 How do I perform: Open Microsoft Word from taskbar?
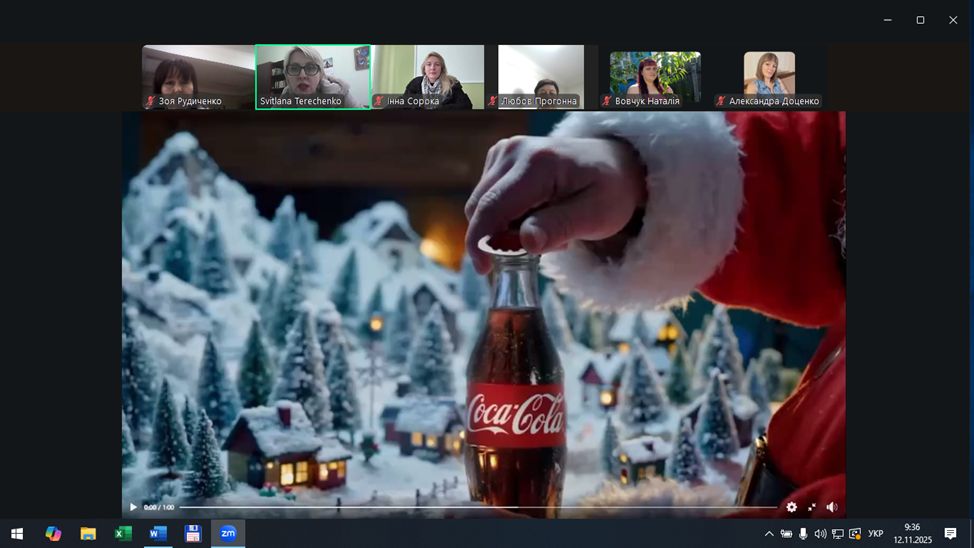click(158, 534)
